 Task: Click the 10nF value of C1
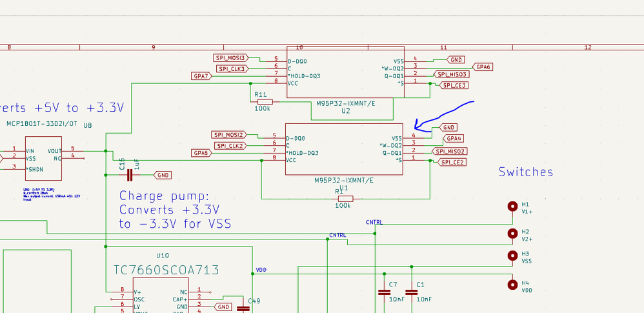click(x=423, y=299)
